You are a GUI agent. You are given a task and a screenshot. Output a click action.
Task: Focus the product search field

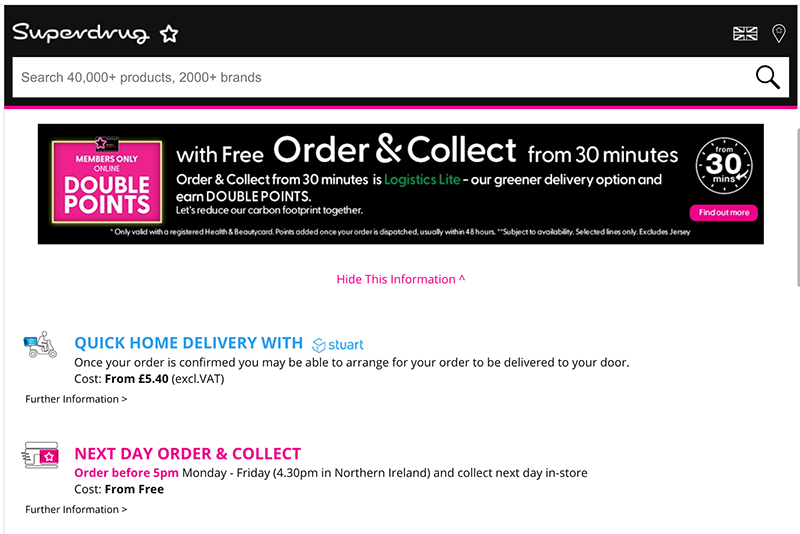(383, 78)
